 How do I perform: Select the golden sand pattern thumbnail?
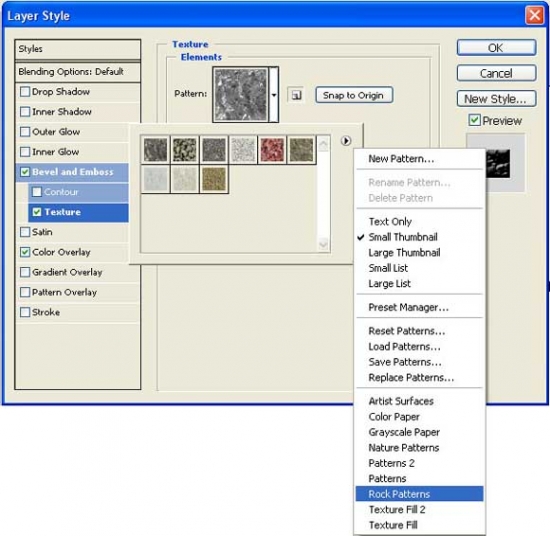[x=214, y=179]
